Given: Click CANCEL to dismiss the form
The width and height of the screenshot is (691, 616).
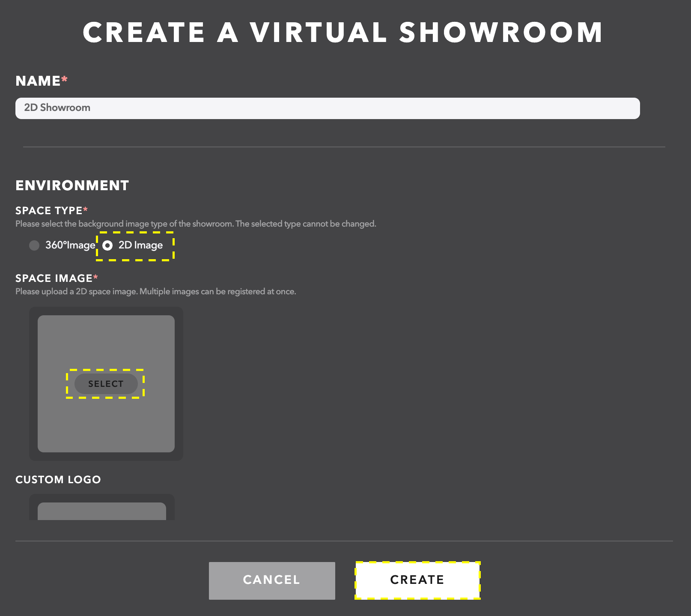Looking at the screenshot, I should [271, 580].
